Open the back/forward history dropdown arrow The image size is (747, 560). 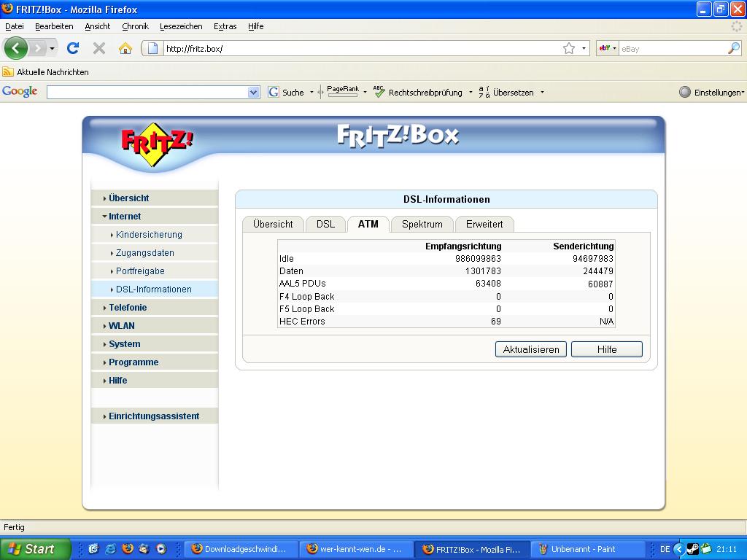coord(52,49)
